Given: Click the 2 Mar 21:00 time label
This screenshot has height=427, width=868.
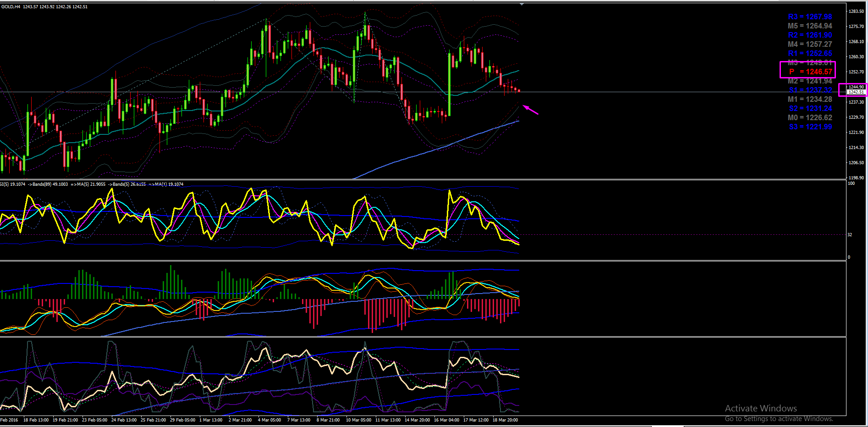Looking at the screenshot, I should tap(240, 420).
